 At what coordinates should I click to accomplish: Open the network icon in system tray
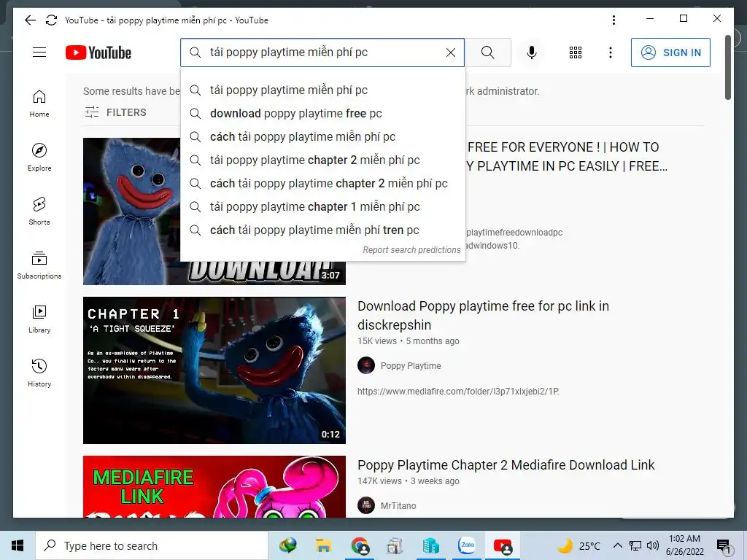point(635,545)
